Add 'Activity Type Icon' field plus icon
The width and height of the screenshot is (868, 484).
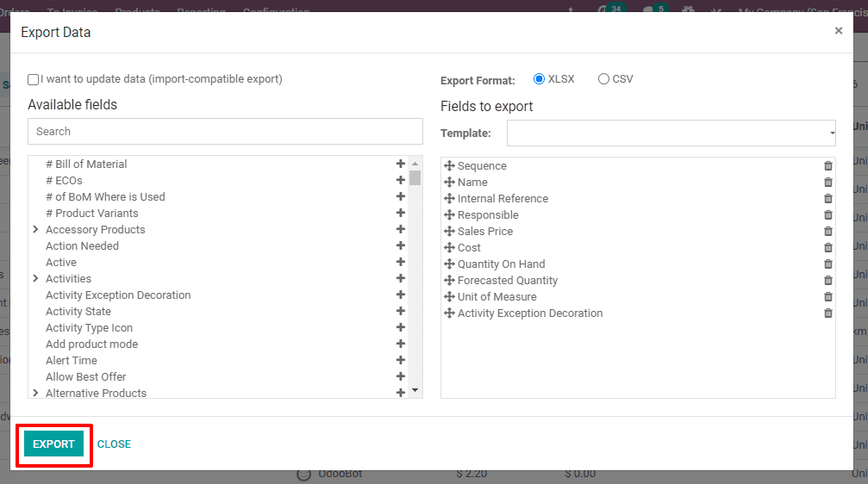coord(401,327)
